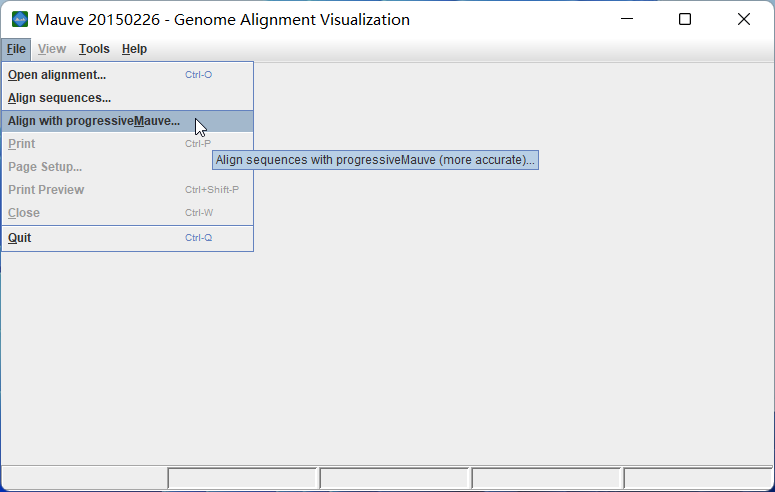This screenshot has height=492, width=775.
Task: Quit Mauve via the File menu
Action: point(20,238)
